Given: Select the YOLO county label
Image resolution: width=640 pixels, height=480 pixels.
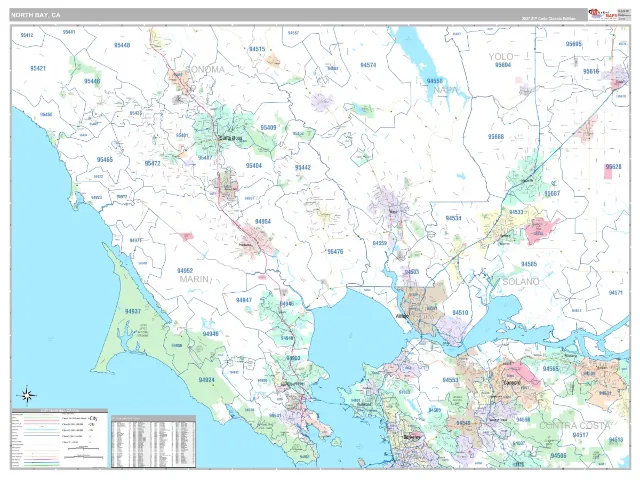Looking at the screenshot, I should [x=501, y=57].
